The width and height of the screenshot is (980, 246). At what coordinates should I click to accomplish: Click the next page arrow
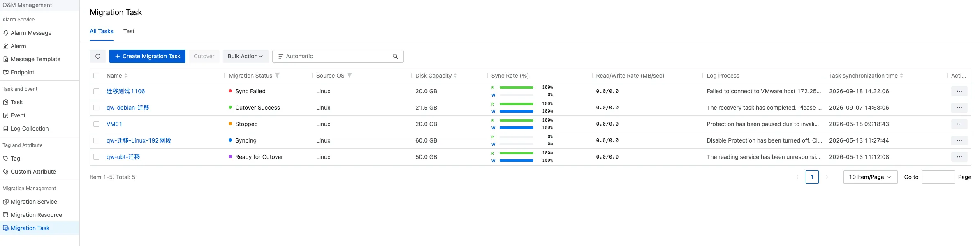click(x=827, y=177)
